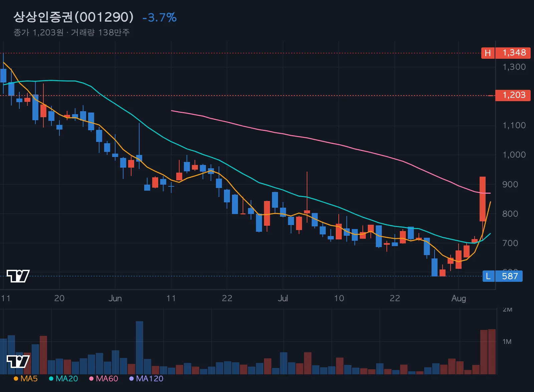
Task: Click the stock title 상상인증권(001290)
Action: point(73,17)
